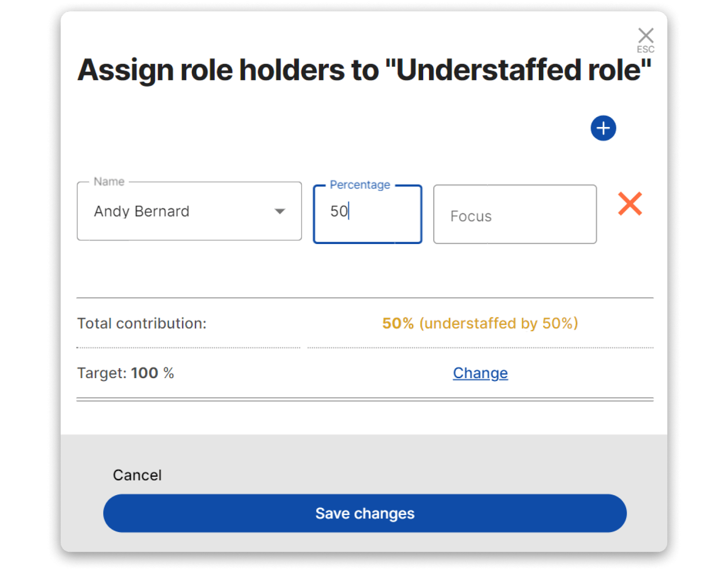
Task: Click the orange 50% contribution number
Action: point(398,324)
